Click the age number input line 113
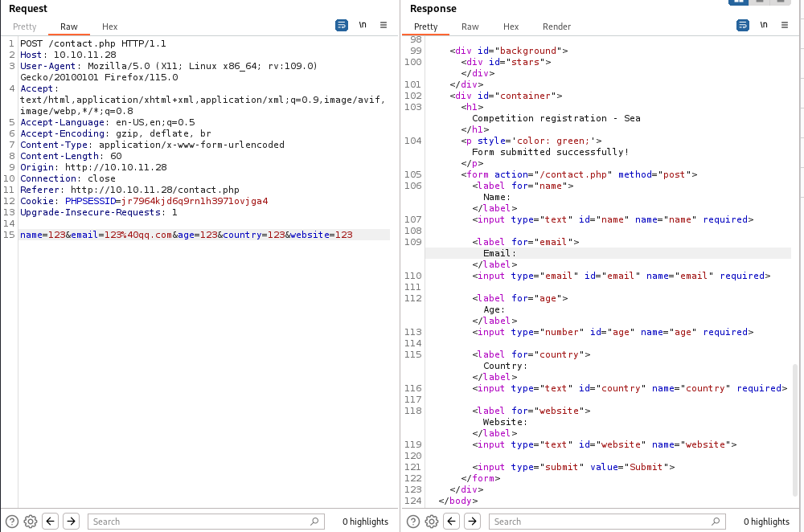Viewport: 804px width, 532px height. tap(613, 332)
